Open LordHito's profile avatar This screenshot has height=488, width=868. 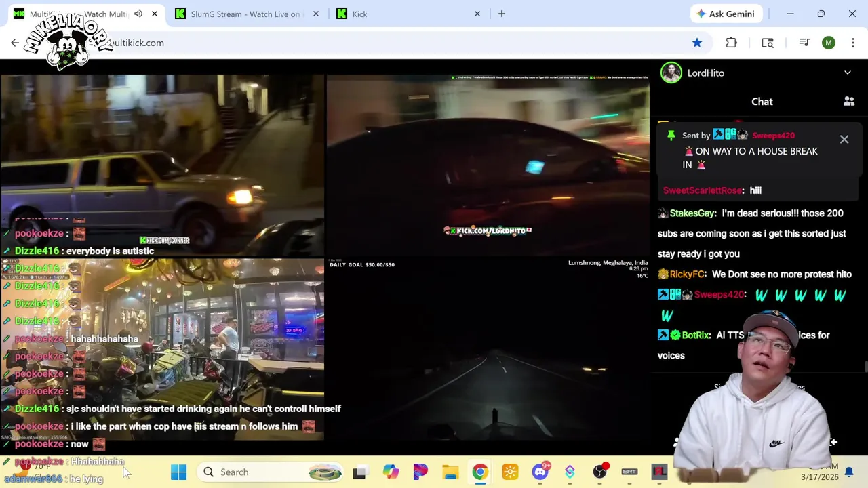[671, 73]
